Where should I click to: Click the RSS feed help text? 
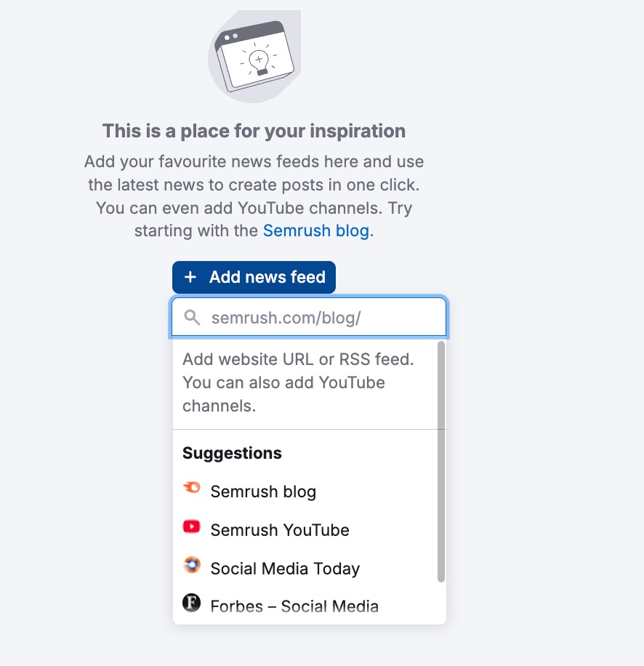click(x=298, y=382)
